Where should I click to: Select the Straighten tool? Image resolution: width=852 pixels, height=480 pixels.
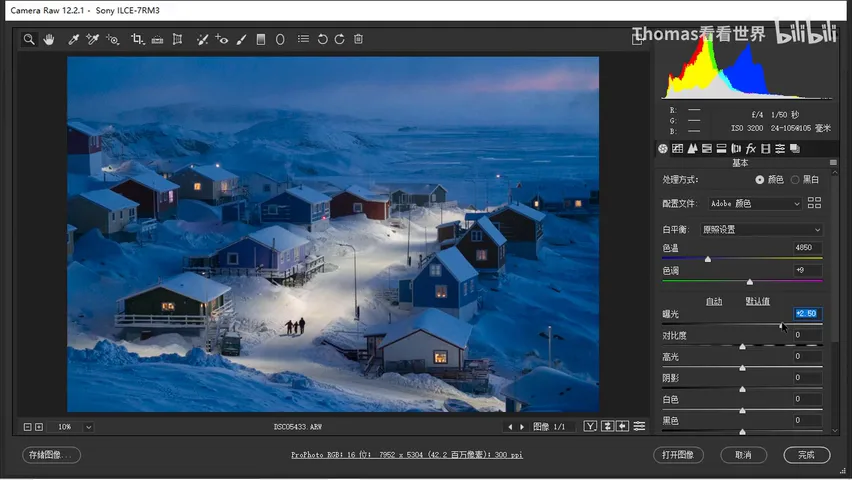tap(158, 39)
